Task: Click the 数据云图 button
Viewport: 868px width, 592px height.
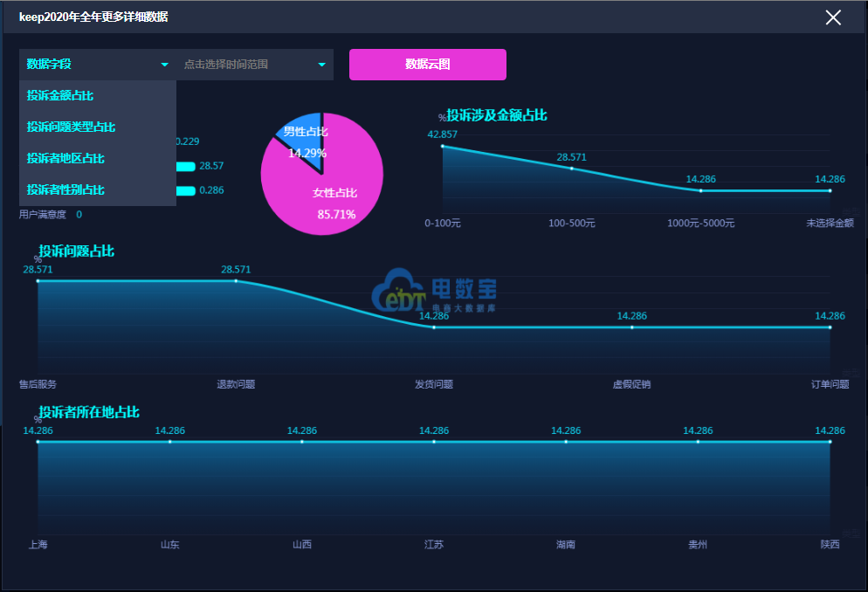Action: pyautogui.click(x=427, y=65)
